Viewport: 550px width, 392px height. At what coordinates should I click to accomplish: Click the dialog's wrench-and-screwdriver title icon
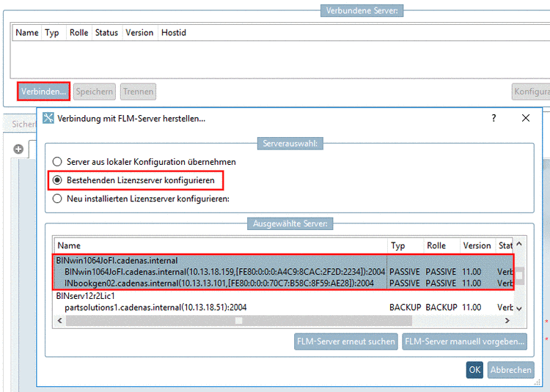pyautogui.click(x=48, y=118)
